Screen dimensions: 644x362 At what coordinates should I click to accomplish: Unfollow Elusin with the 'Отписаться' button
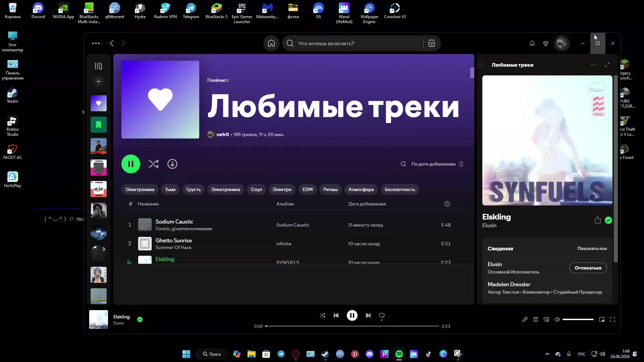click(588, 268)
